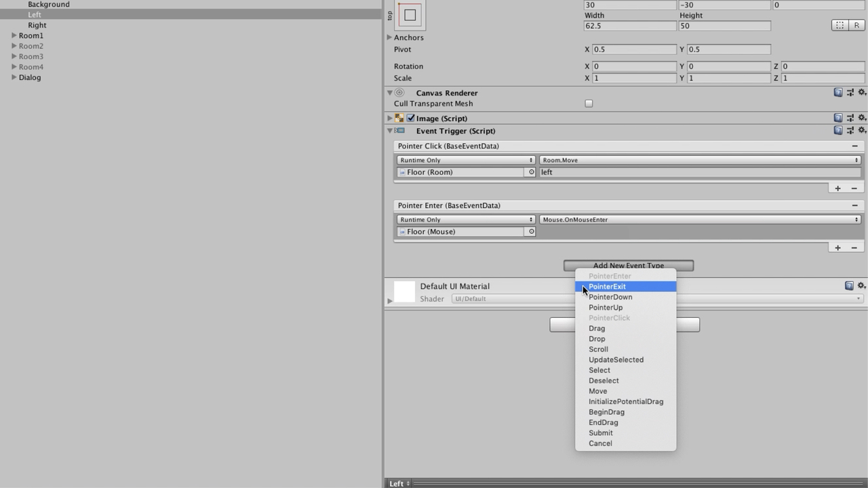This screenshot has height=488, width=868.
Task: Open Event Trigger component gear menu
Action: [x=862, y=130]
